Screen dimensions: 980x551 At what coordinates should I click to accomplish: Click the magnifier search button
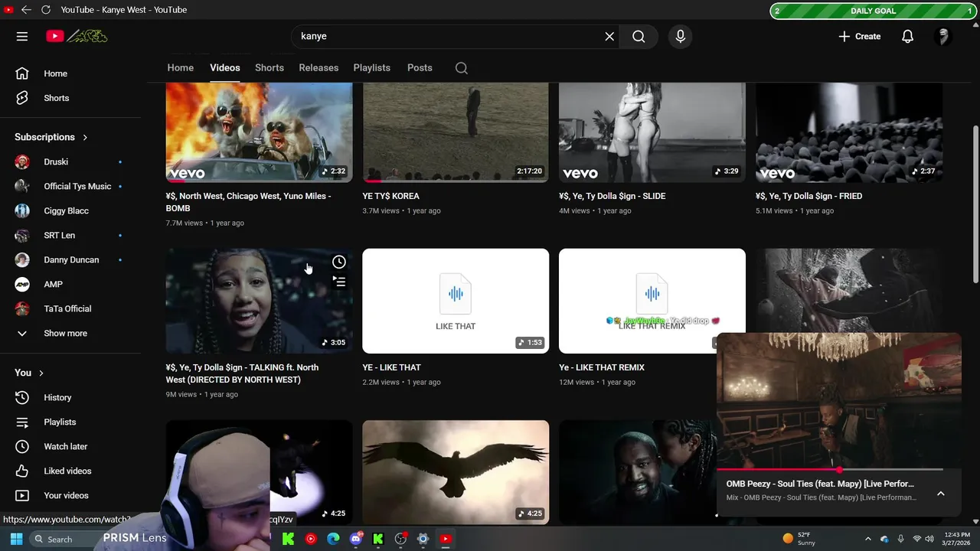point(639,36)
